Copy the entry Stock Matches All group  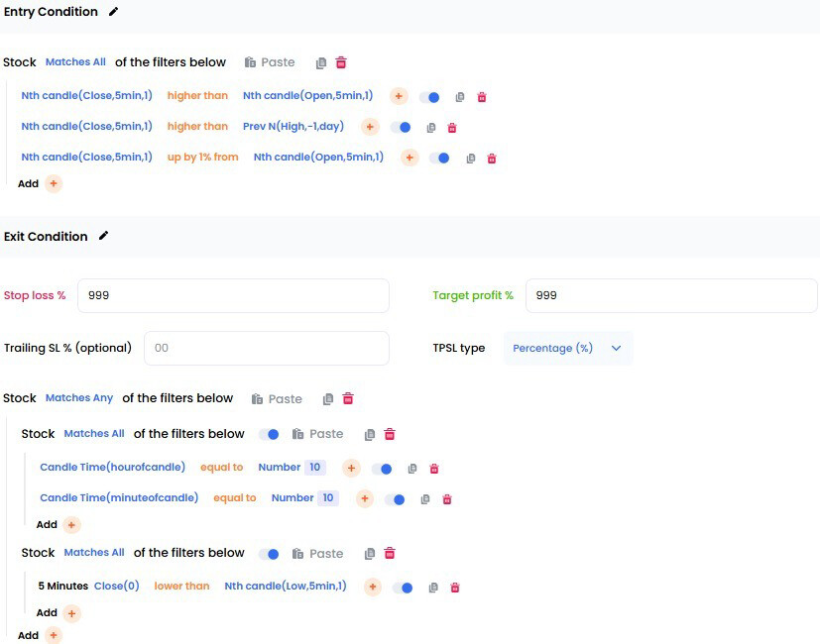321,62
